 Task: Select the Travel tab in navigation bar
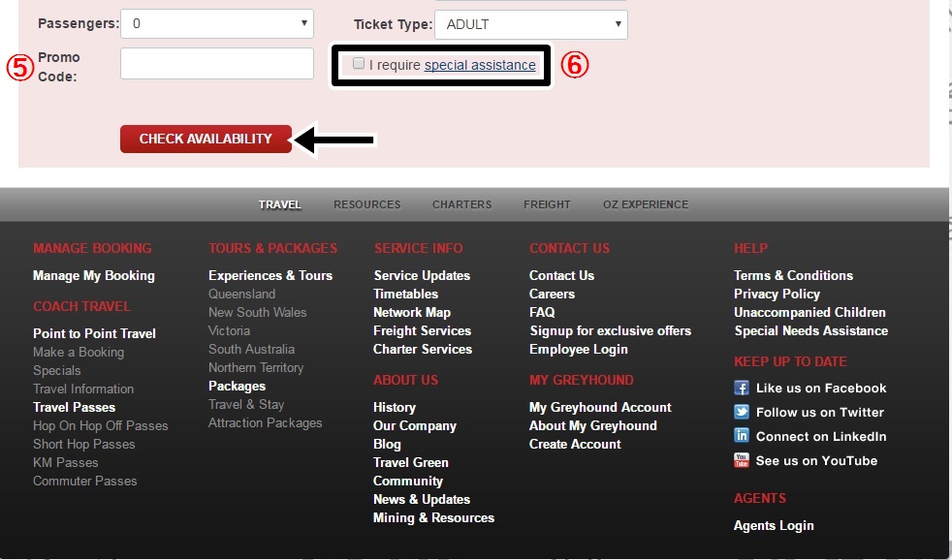[279, 204]
